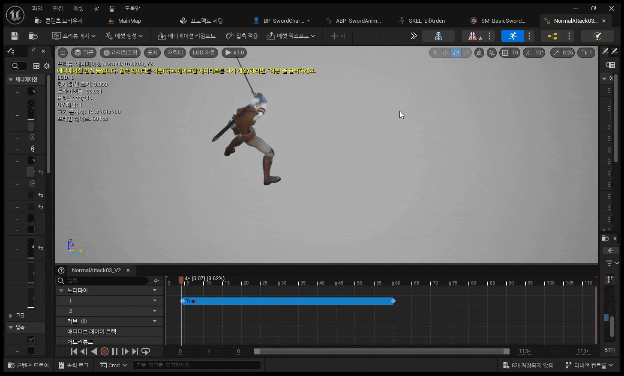Jump to the animation start
The height and width of the screenshot is (376, 624).
point(74,351)
